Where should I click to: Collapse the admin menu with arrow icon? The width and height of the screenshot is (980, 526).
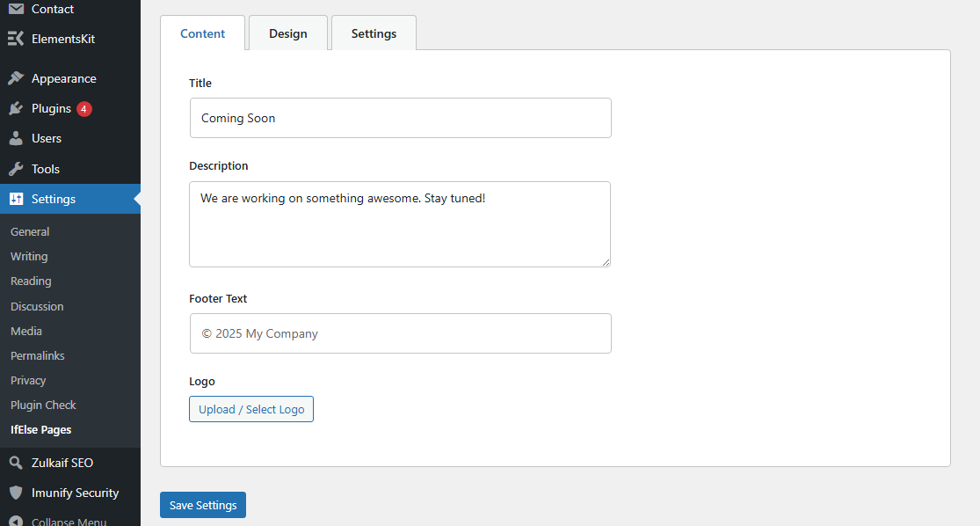pos(16,521)
